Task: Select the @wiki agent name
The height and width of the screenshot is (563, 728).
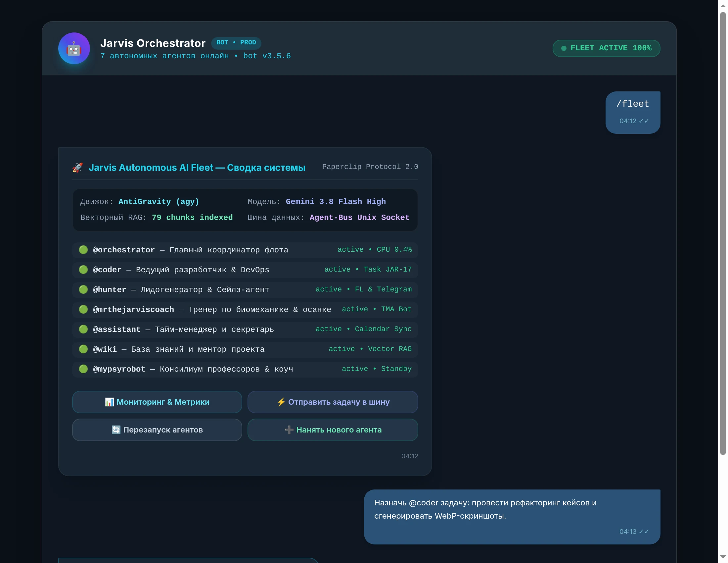Action: coord(105,349)
